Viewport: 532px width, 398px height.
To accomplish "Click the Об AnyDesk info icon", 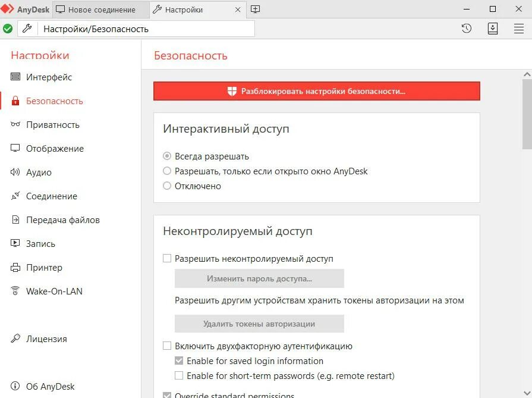I will pyautogui.click(x=15, y=386).
